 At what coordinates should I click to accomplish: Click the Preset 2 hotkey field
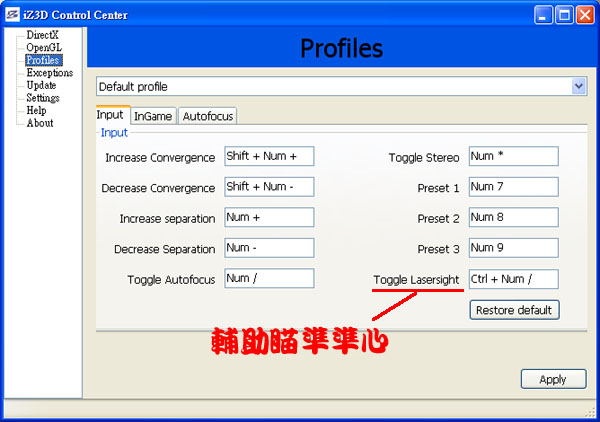[514, 217]
